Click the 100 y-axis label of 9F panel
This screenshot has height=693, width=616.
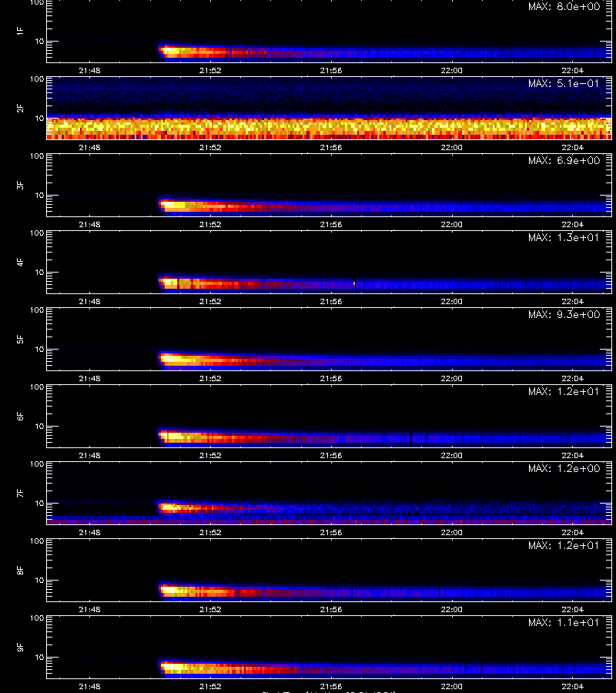click(37, 618)
